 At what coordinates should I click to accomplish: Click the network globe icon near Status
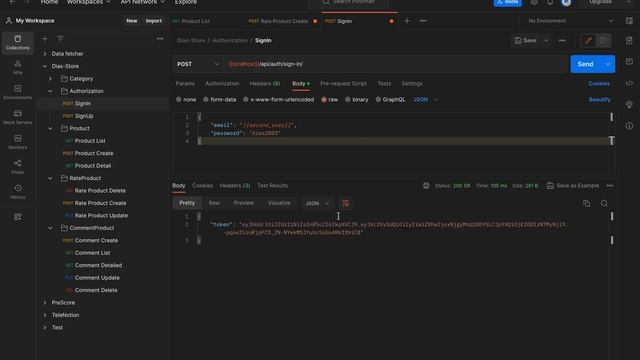(x=426, y=186)
